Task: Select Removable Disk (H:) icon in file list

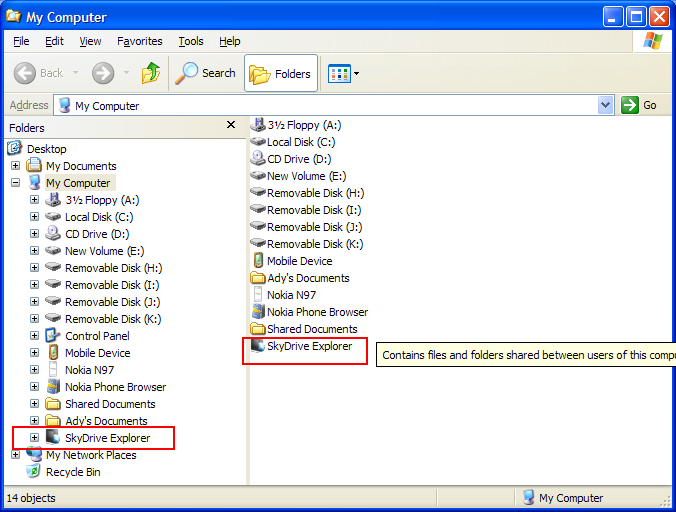Action: pos(258,192)
